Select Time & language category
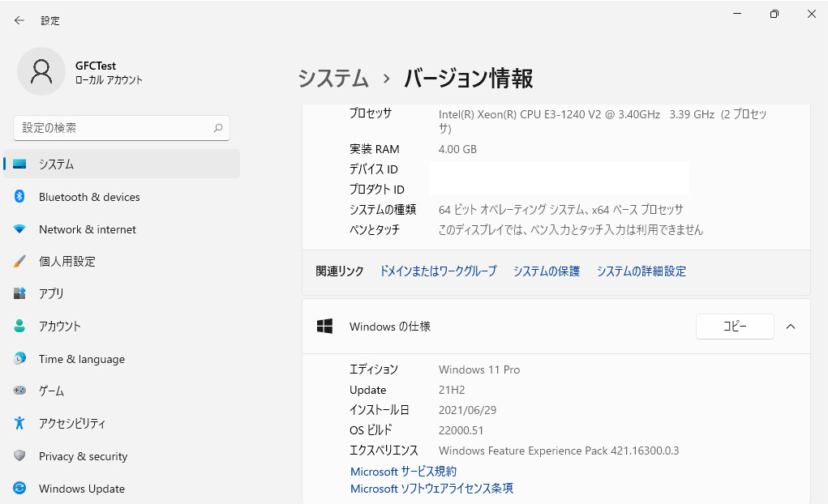 [122, 359]
